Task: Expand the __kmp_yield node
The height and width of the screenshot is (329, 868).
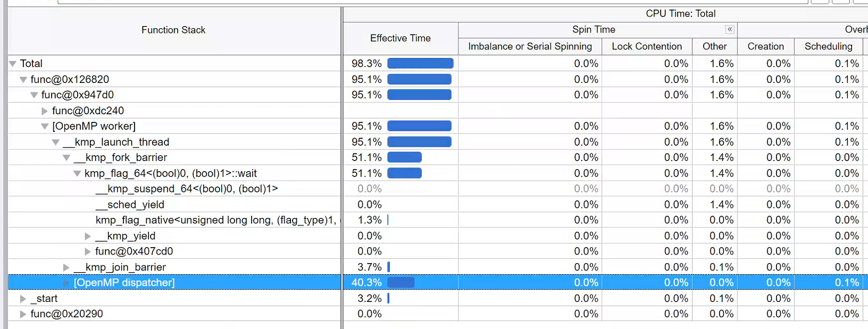Action: pyautogui.click(x=88, y=236)
